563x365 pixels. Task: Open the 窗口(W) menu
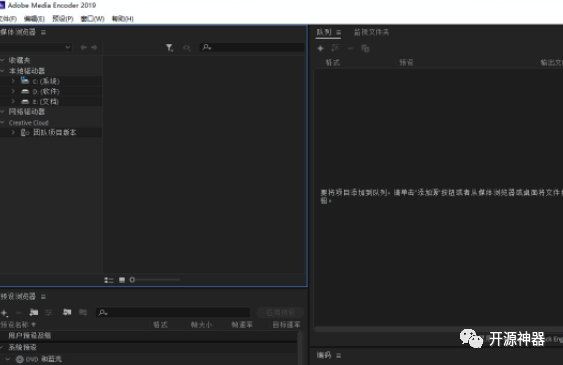(x=92, y=19)
